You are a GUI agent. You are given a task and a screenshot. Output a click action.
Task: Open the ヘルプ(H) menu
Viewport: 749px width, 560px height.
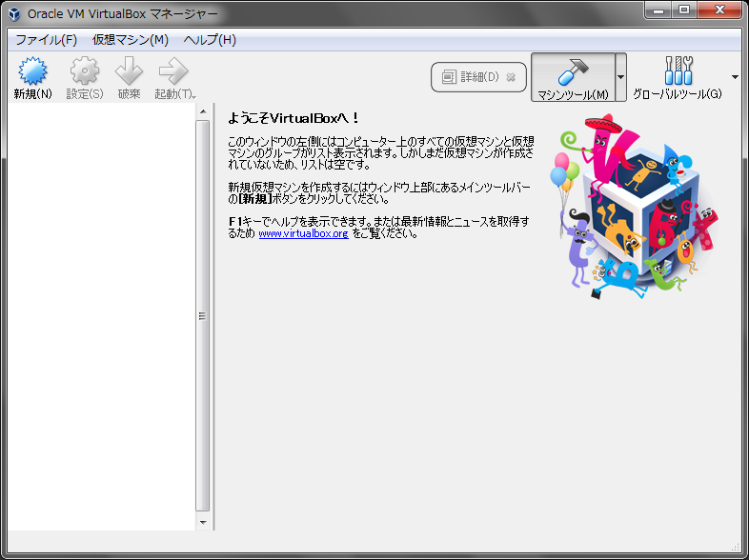point(210,40)
